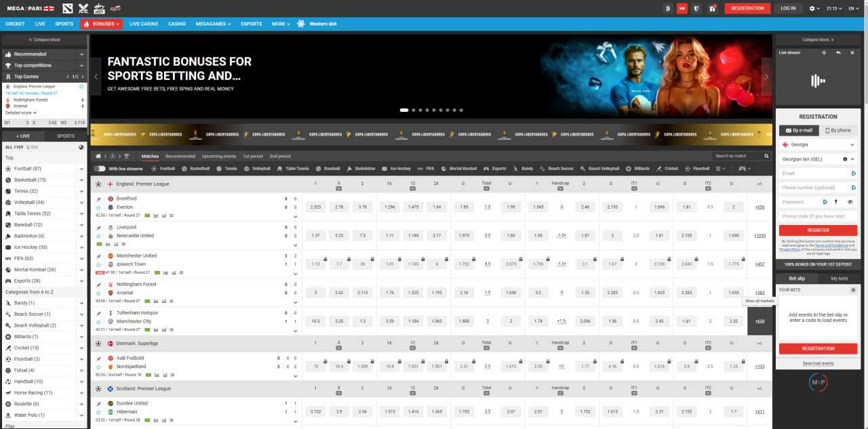Open the Dota 2 icon in header
This screenshot has width=868, height=429.
67,8
